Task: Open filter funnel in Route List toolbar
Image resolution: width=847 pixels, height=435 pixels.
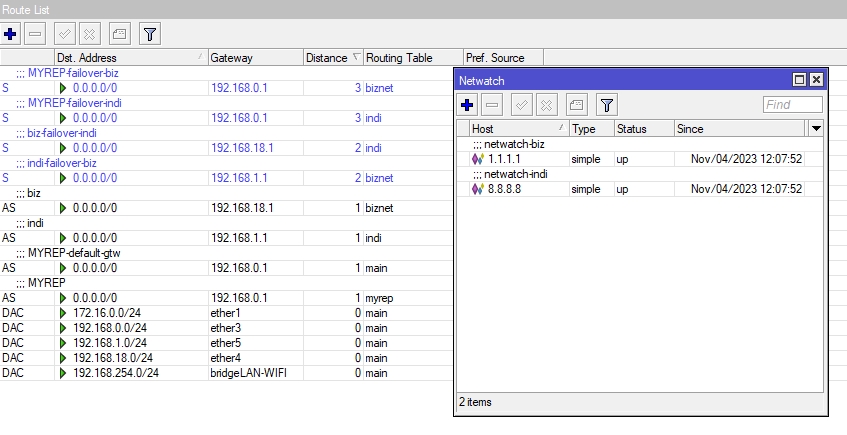Action: pos(150,34)
